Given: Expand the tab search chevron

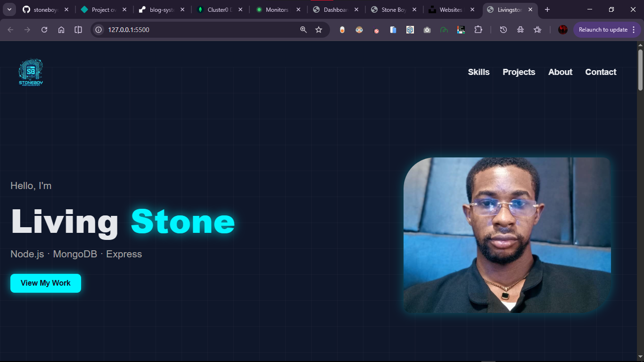Looking at the screenshot, I should click(9, 9).
